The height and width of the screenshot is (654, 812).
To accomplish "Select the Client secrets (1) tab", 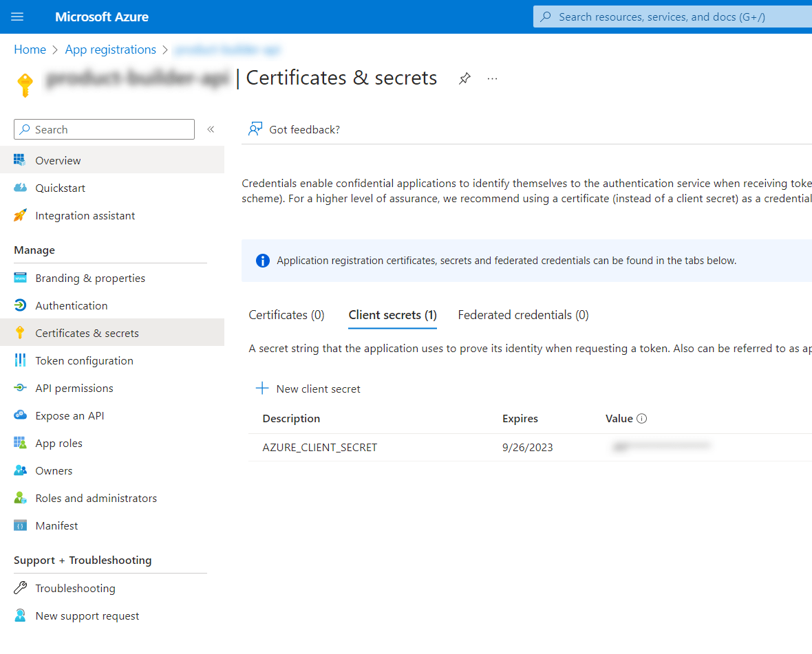I will 392,315.
